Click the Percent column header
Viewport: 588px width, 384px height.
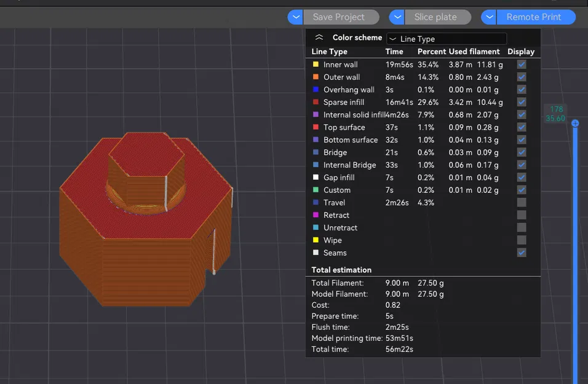[432, 52]
